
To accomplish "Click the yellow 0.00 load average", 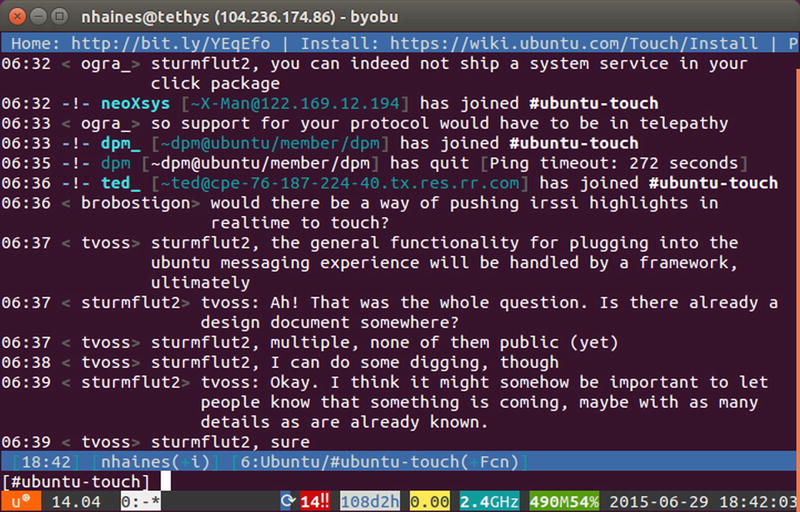I will click(430, 502).
